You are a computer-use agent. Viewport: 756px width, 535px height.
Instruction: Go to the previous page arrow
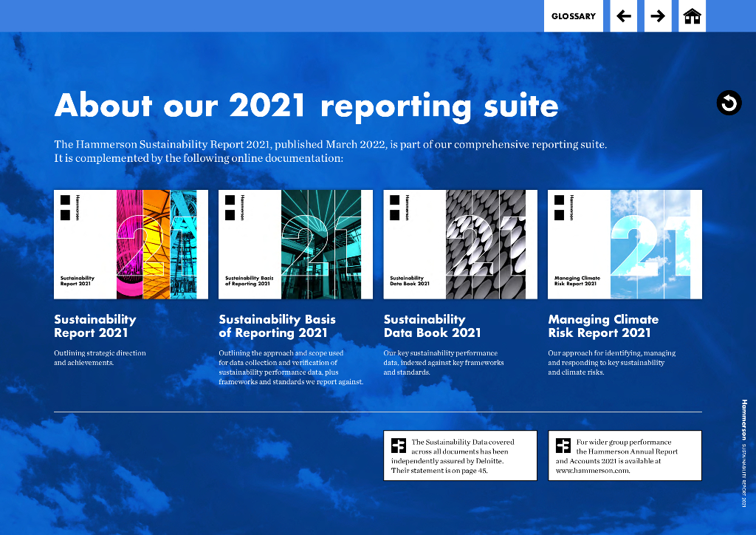(624, 16)
